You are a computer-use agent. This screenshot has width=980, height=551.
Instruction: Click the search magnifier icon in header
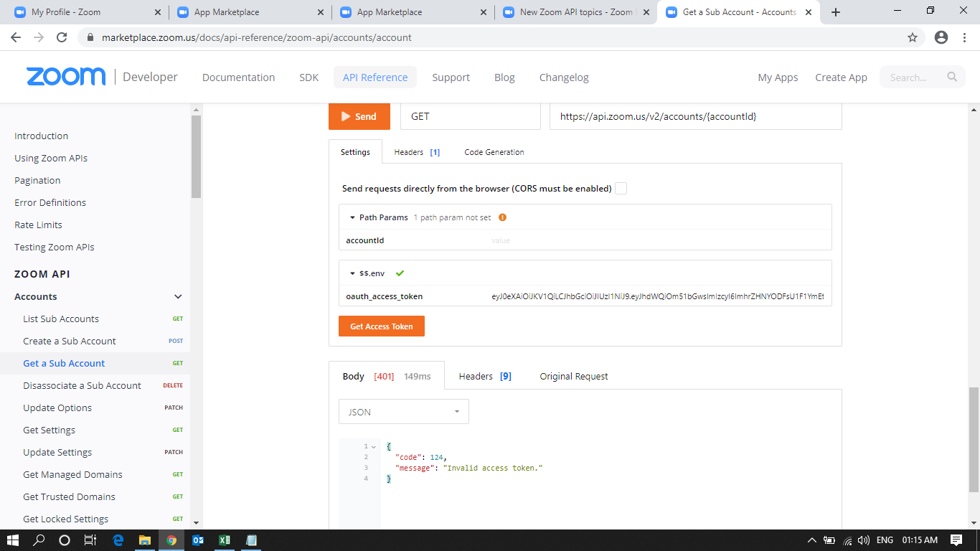952,77
